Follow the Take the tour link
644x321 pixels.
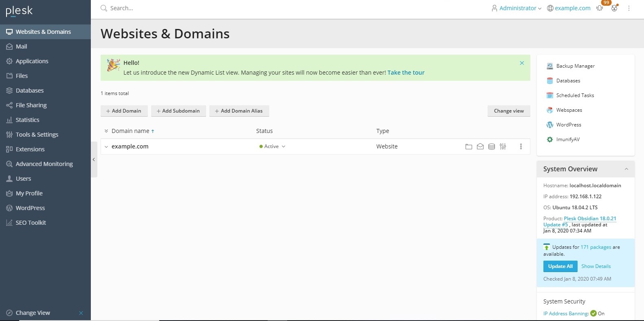click(x=406, y=73)
